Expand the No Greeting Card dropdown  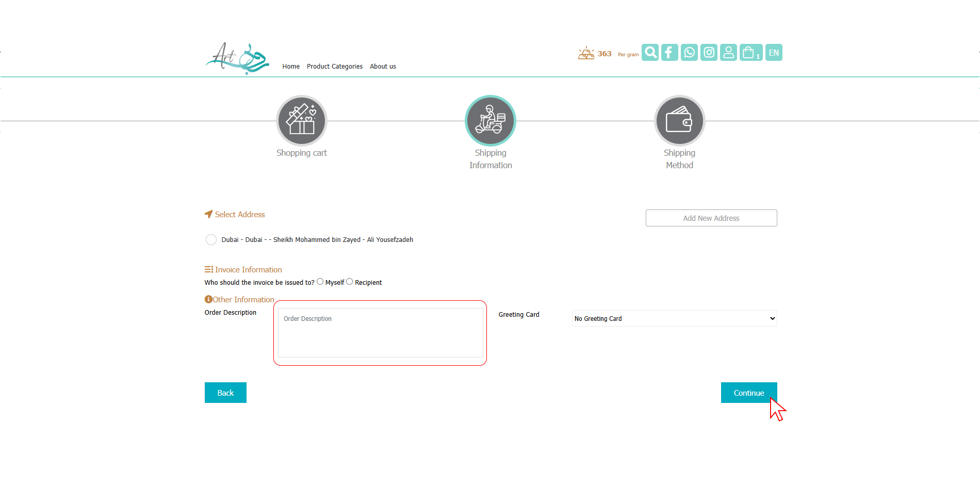coord(674,318)
